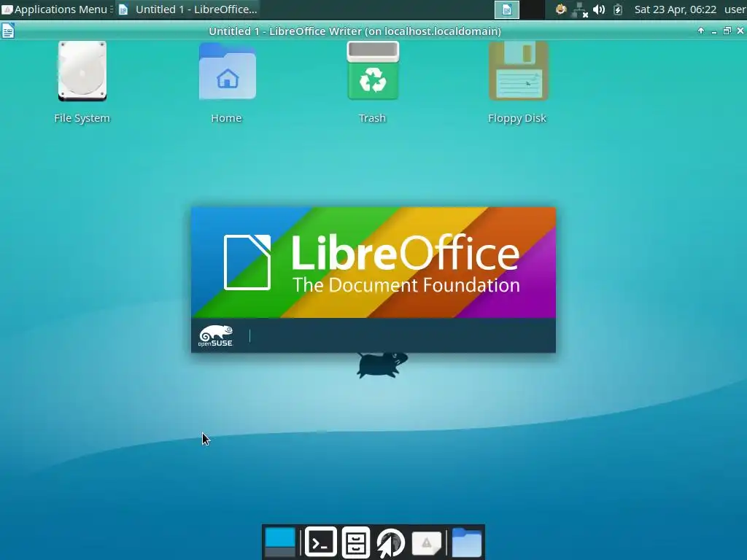This screenshot has width=747, height=560.
Task: Close the LibreOffice Writer window
Action: point(740,31)
